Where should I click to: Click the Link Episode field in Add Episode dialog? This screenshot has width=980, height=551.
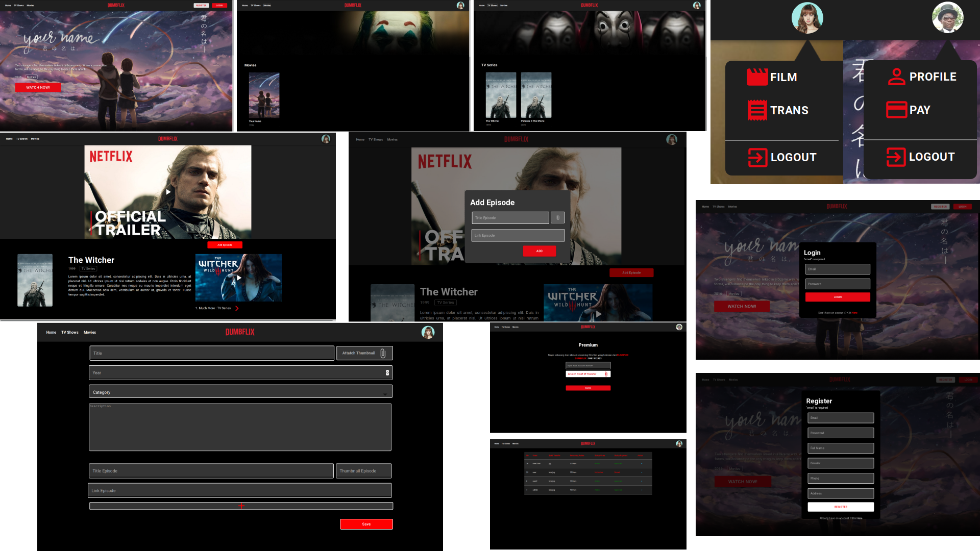pos(518,235)
